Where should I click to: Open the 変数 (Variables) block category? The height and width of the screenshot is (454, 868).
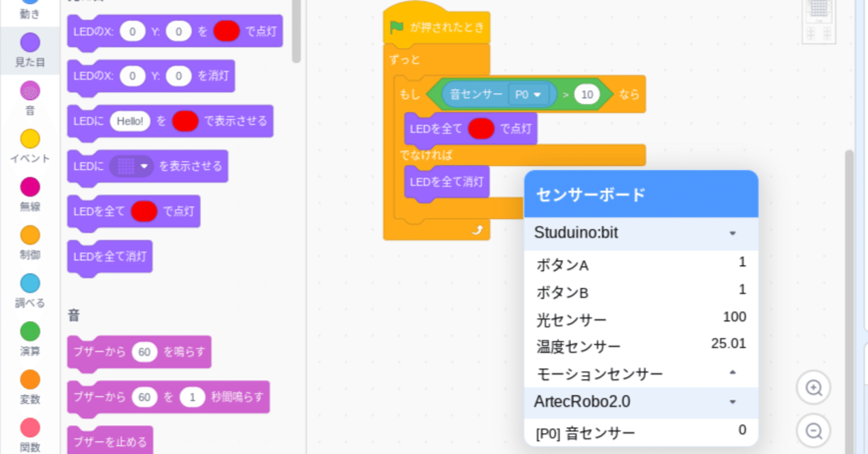29,381
